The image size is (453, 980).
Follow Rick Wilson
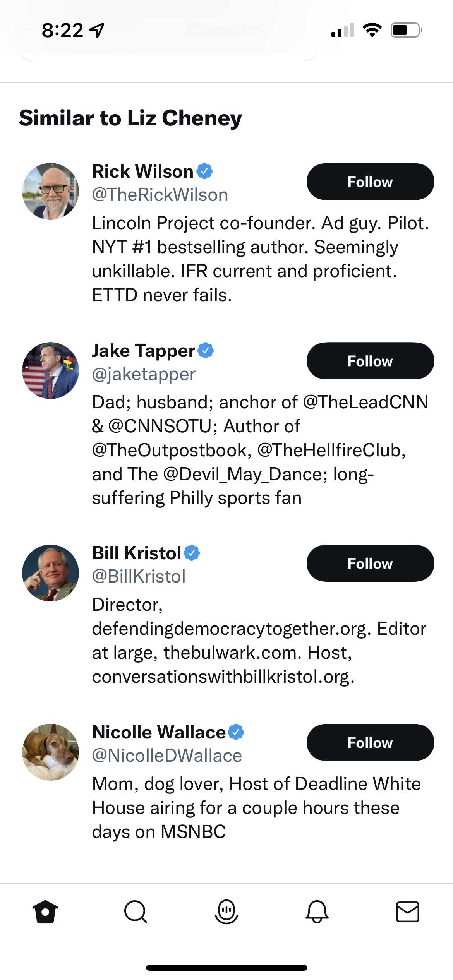point(370,182)
